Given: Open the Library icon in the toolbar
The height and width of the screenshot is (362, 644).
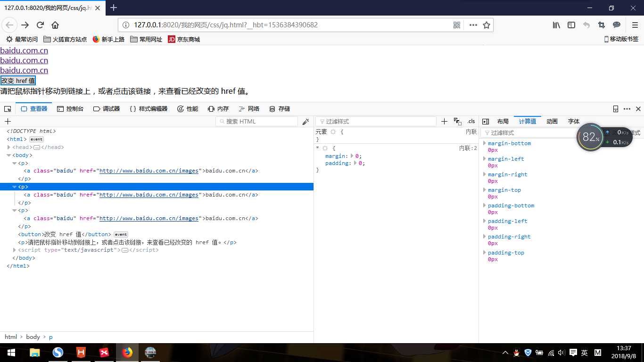Looking at the screenshot, I should pos(557,25).
